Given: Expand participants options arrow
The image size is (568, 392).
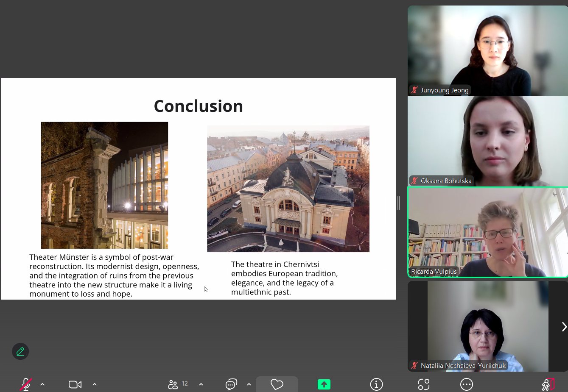Looking at the screenshot, I should (x=201, y=384).
